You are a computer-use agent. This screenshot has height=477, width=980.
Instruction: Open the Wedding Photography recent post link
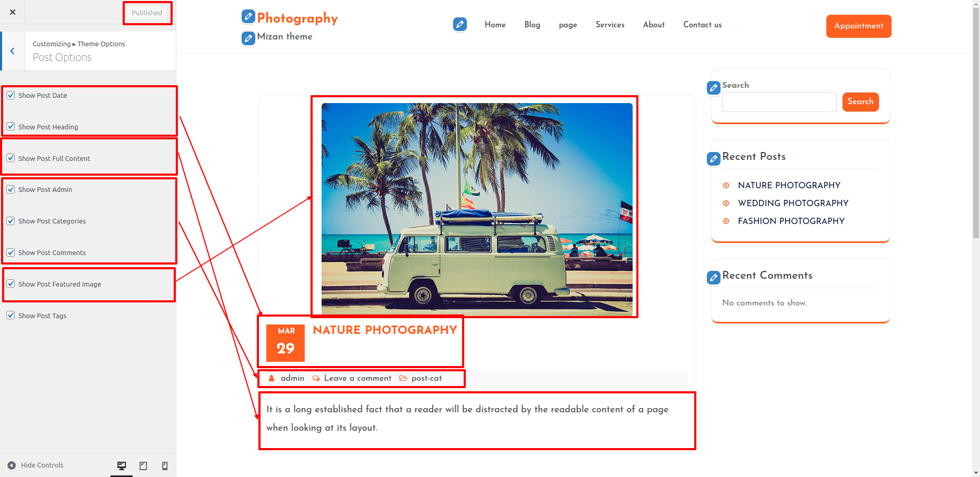click(793, 203)
